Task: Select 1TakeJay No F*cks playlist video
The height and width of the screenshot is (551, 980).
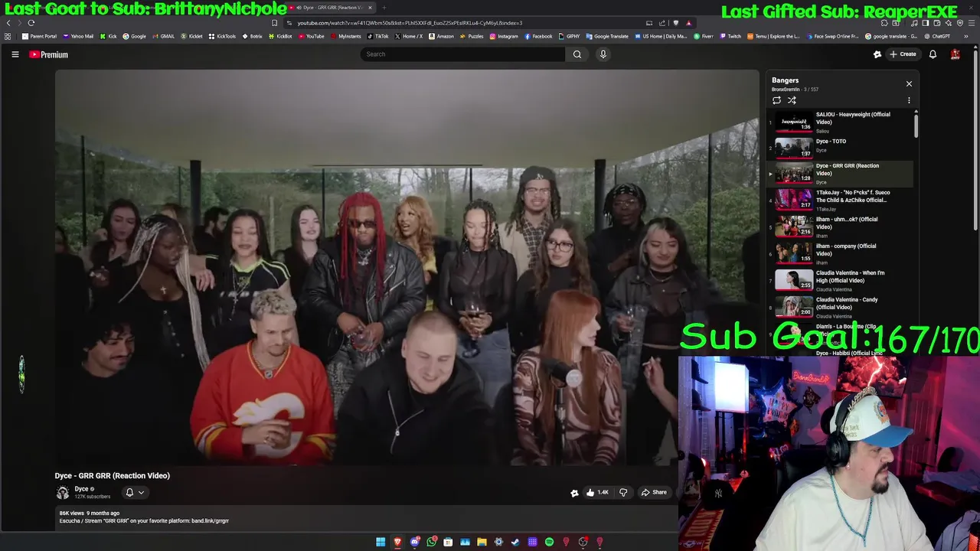Action: click(x=840, y=200)
